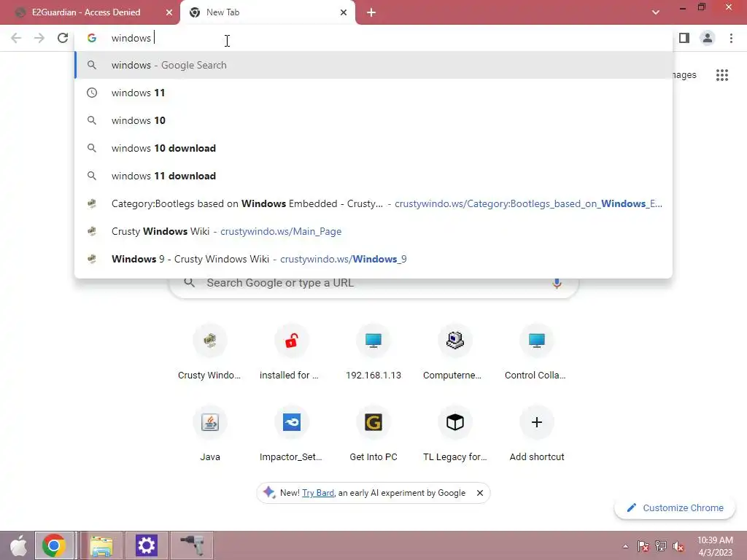Screen dimensions: 747x560
Task: Choose the "windows 10" suggestion
Action: click(x=373, y=120)
